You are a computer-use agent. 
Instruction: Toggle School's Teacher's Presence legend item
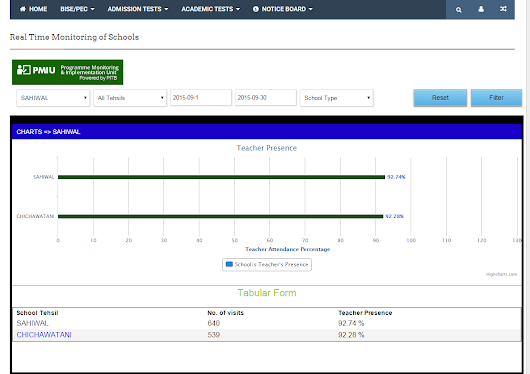[x=267, y=264]
